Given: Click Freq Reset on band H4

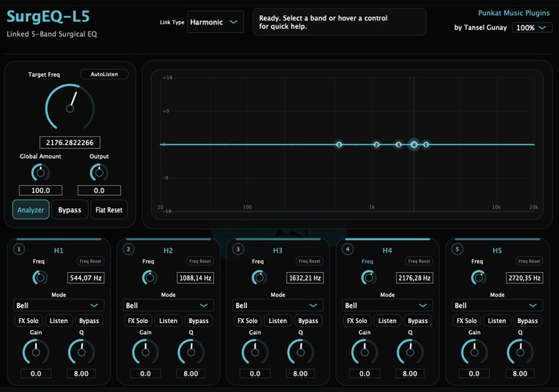Looking at the screenshot, I should [x=419, y=261].
